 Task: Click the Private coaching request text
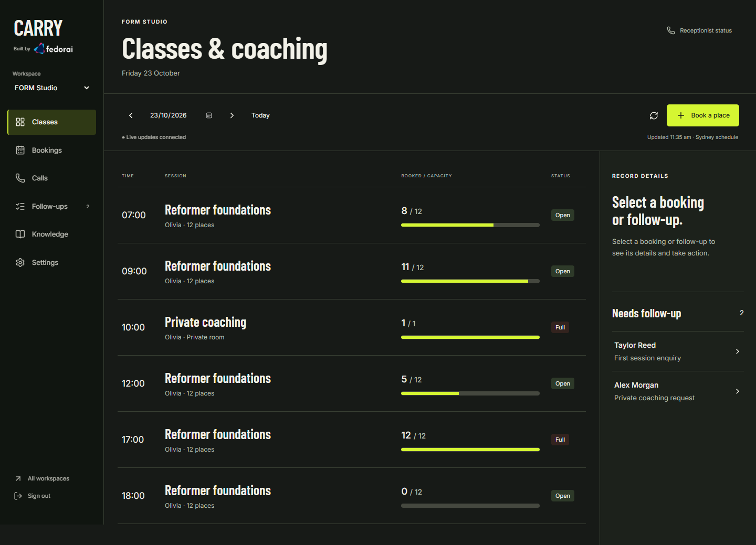click(x=654, y=398)
